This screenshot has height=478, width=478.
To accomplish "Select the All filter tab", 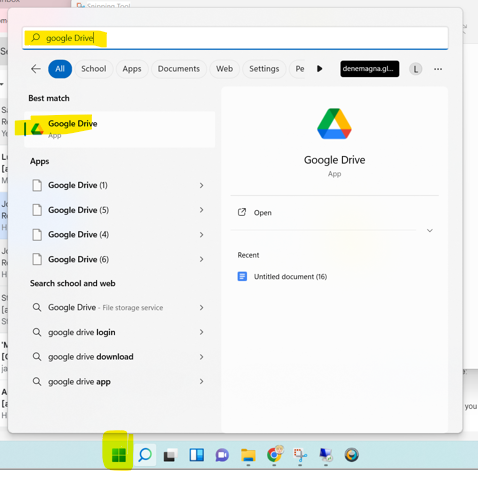I will (60, 69).
